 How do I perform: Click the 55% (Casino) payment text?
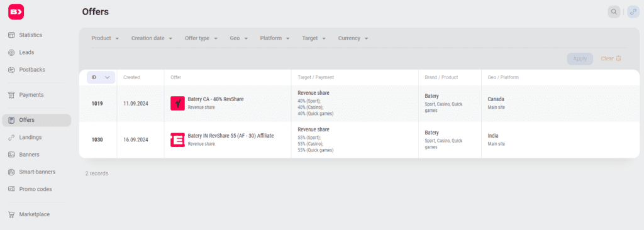311,144
